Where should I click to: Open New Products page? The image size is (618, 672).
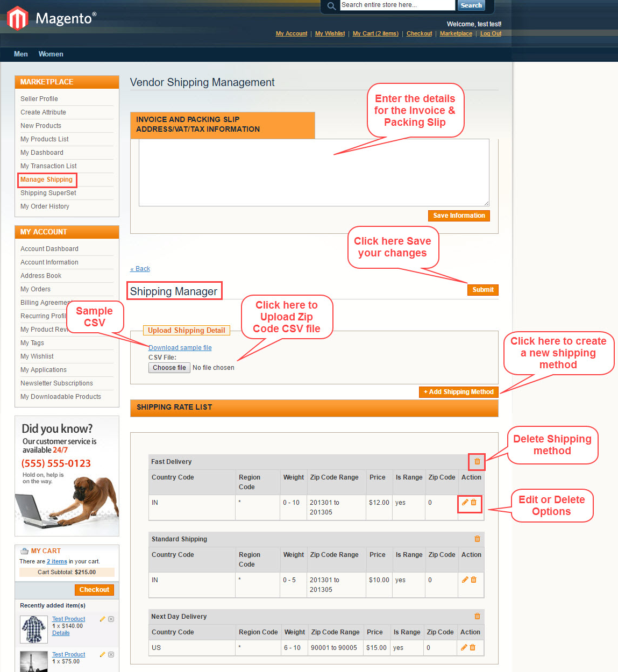[x=41, y=126]
